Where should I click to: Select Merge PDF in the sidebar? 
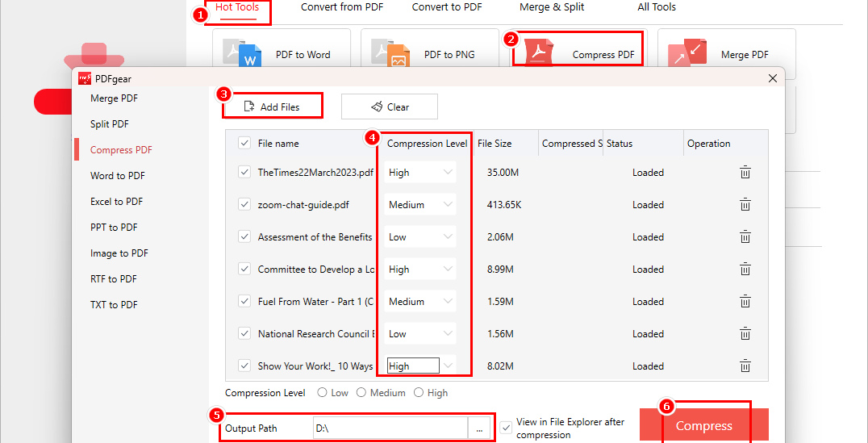[114, 98]
